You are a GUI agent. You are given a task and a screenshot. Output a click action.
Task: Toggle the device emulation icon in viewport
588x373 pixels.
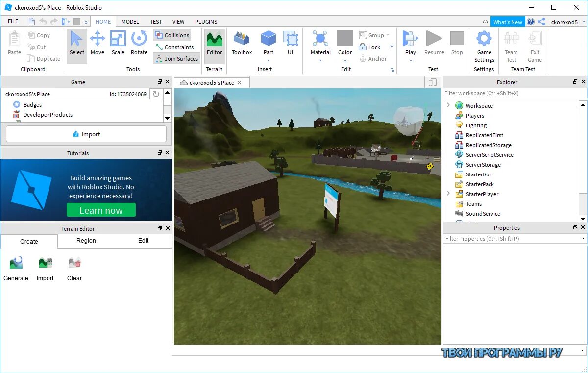[x=432, y=83]
